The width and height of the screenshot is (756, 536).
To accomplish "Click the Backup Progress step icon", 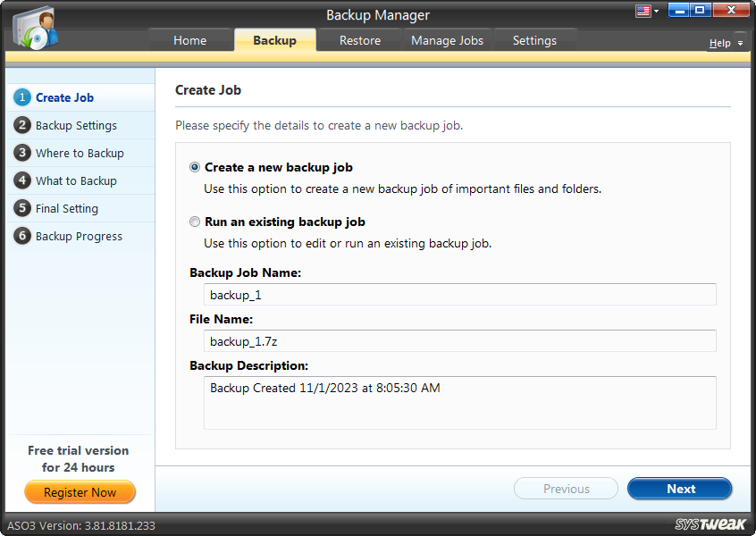I will tap(22, 236).
